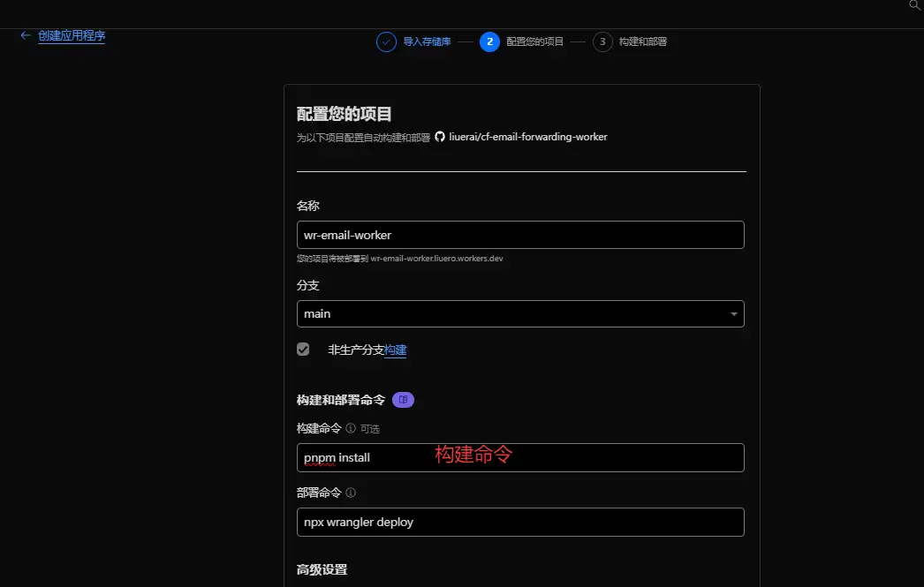This screenshot has width=924, height=587.
Task: Click the dropdown chevron on the branch selector
Action: pos(733,313)
